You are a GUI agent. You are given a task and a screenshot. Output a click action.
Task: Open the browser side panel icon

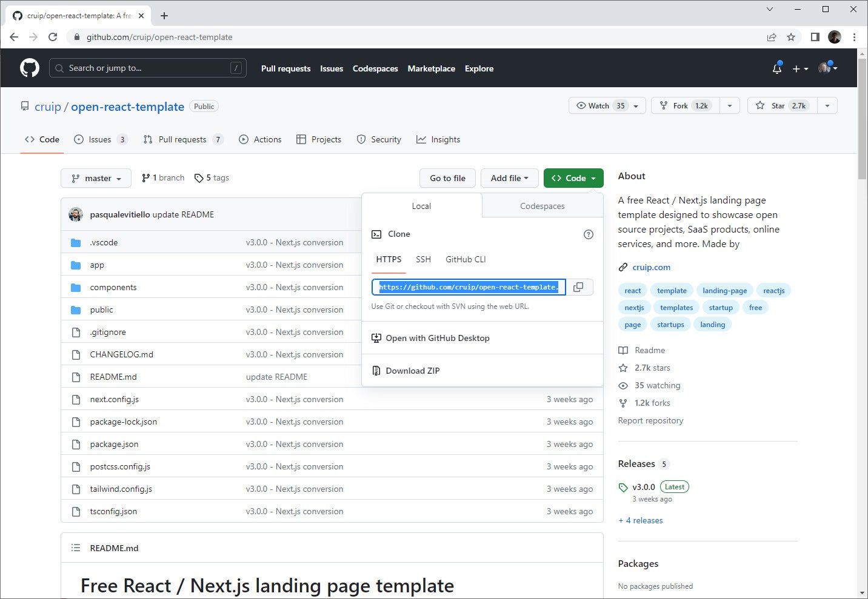[815, 37]
